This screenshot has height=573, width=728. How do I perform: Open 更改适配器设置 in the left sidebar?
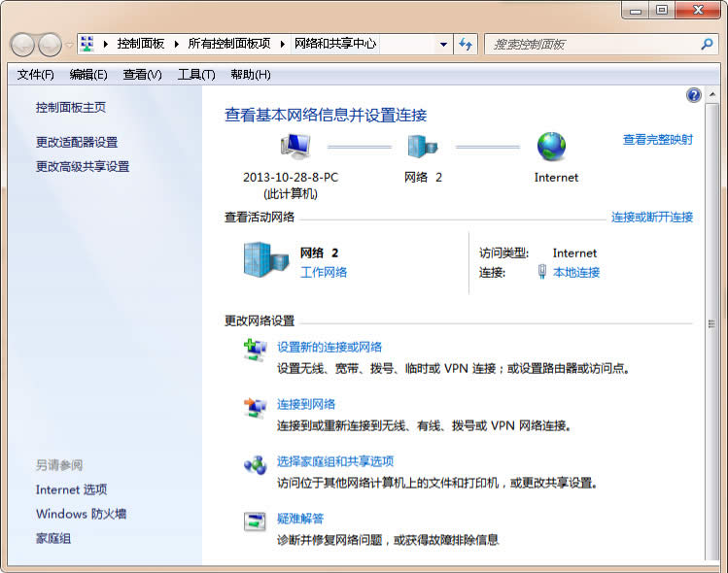pos(76,142)
